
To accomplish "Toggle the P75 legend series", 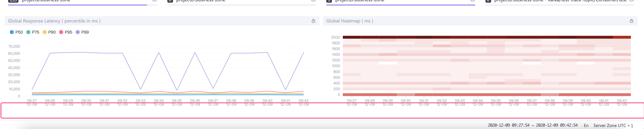I will (33, 32).
